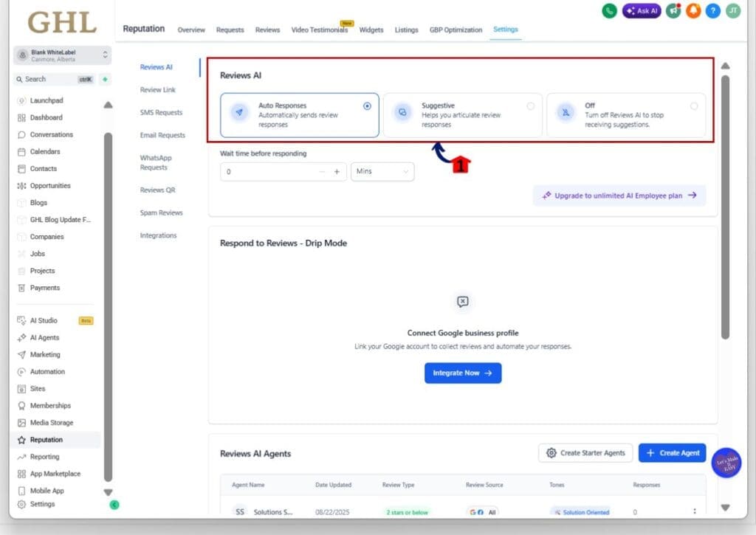This screenshot has height=535, width=756.
Task: Open Media Storage in the sidebar
Action: pyautogui.click(x=52, y=423)
